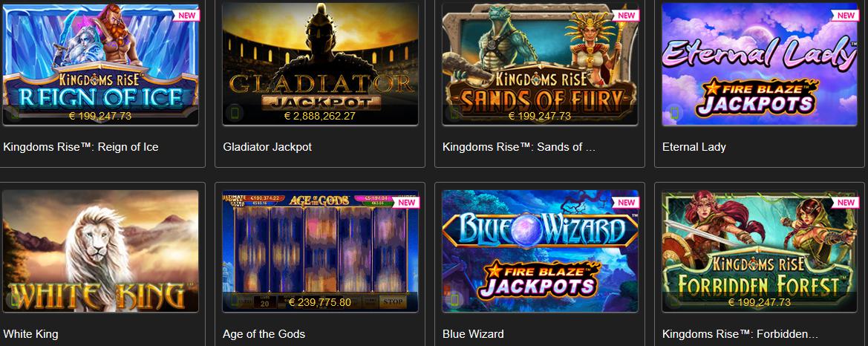Viewport: 868px width, 346px height.
Task: Open the Gladiator Jackpot title link
Action: coord(267,147)
